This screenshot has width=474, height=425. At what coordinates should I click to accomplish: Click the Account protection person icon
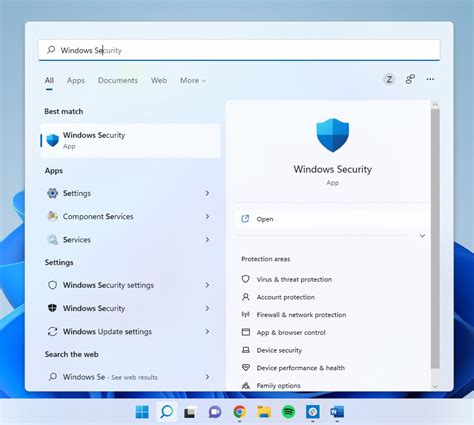pos(246,297)
